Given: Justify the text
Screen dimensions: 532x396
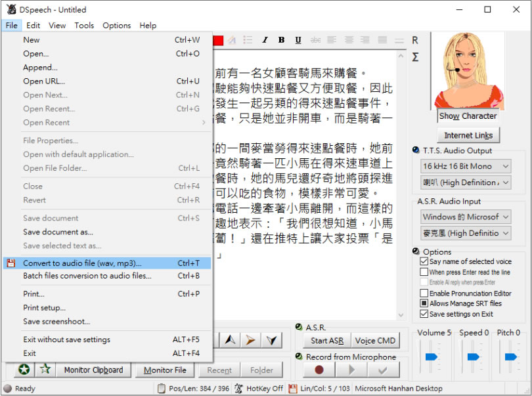Looking at the screenshot, I should (382, 40).
